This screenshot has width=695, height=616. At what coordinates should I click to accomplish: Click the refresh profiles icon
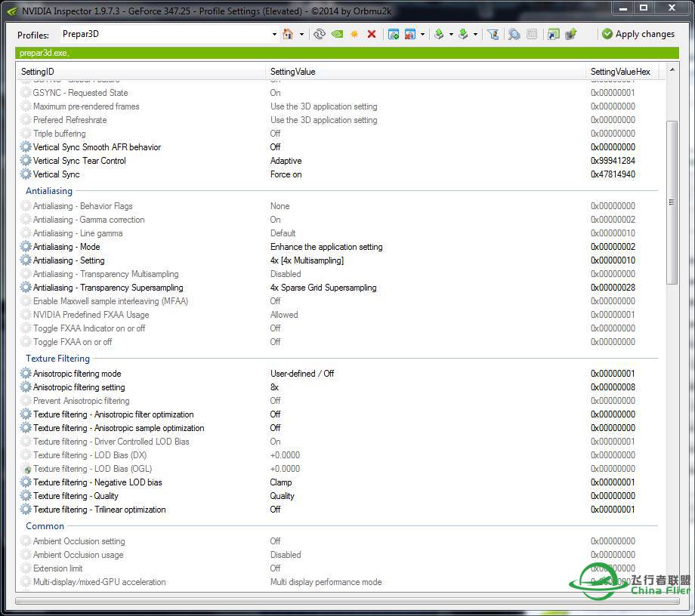pyautogui.click(x=320, y=34)
